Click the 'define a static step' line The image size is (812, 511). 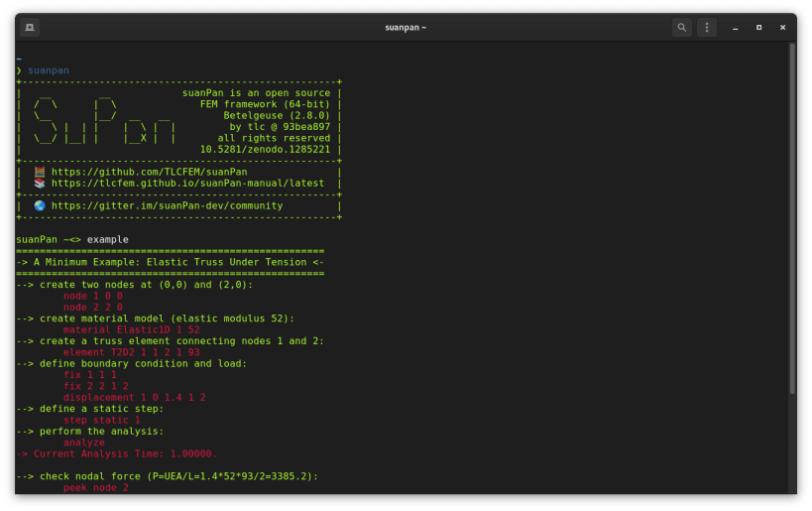[x=90, y=409]
